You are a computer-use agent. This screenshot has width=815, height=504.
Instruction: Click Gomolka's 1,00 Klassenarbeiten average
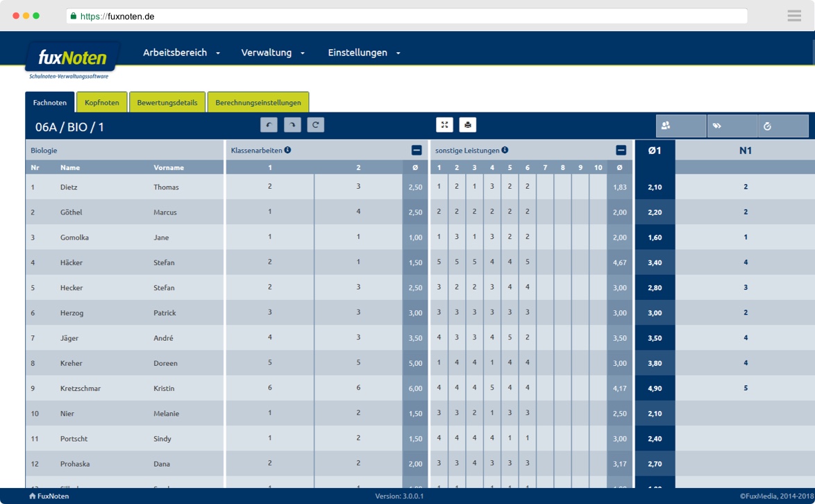(x=415, y=237)
